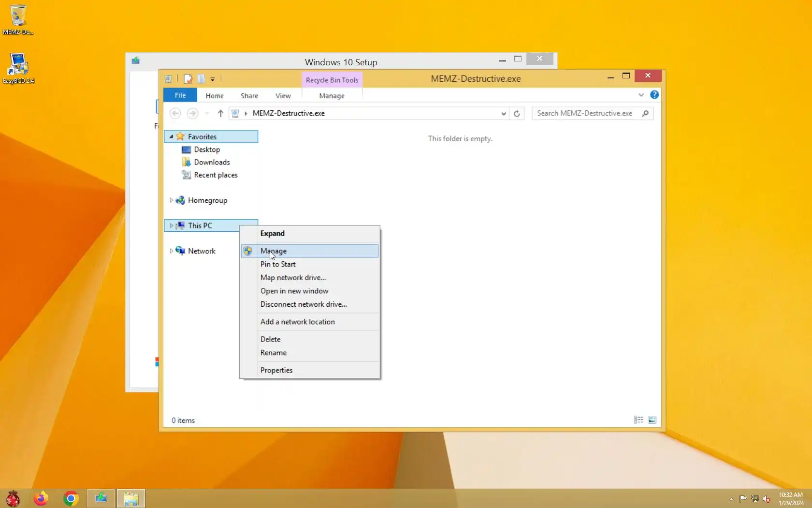Open Customize Quick Access Toolbar dropdown

(213, 79)
